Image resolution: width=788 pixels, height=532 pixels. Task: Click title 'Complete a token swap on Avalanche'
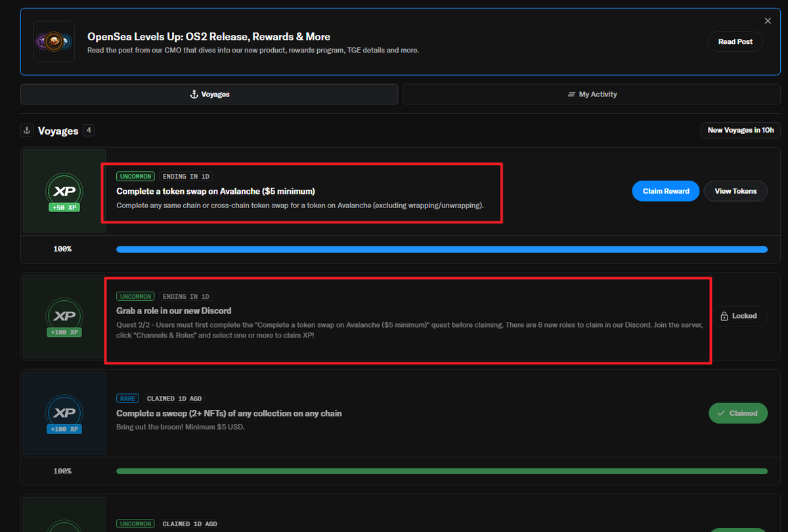point(215,191)
